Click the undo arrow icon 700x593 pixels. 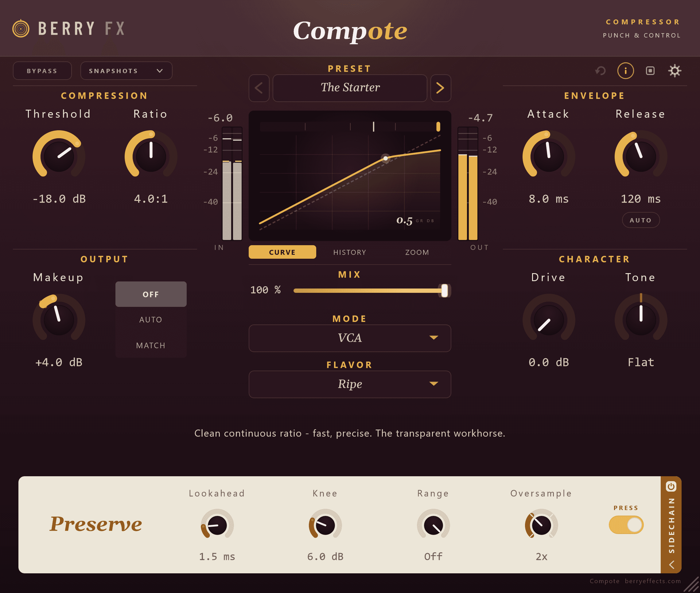pyautogui.click(x=600, y=71)
